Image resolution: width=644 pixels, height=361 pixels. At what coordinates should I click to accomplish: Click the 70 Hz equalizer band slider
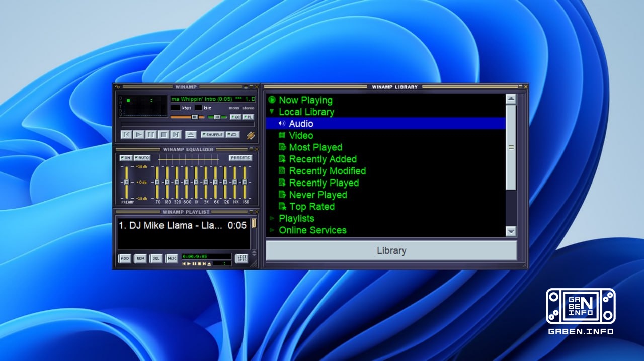coord(157,182)
